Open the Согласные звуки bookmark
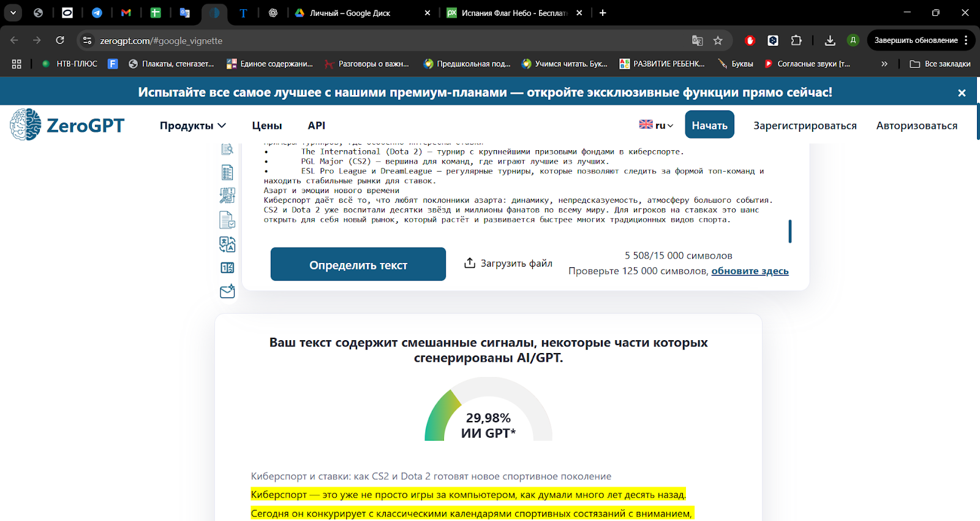Viewport: 980px width, 521px height. 807,64
